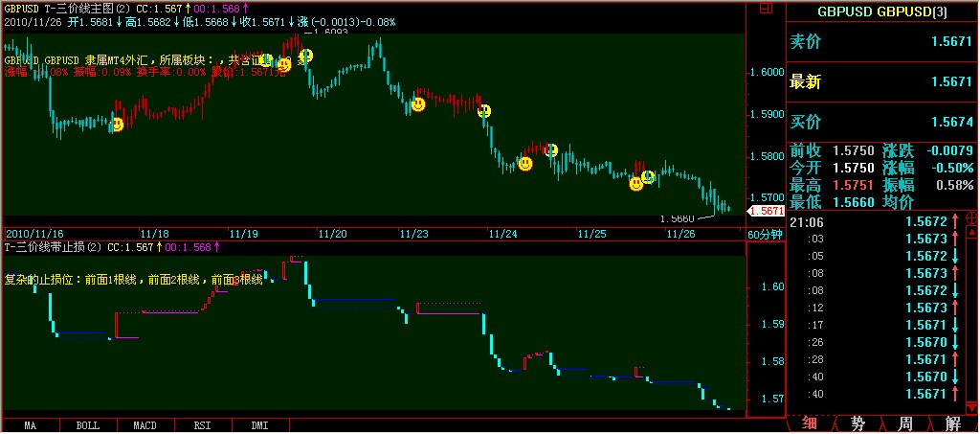Click the 最低 low value 1.5660
This screenshot has width=980, height=434.
[853, 202]
